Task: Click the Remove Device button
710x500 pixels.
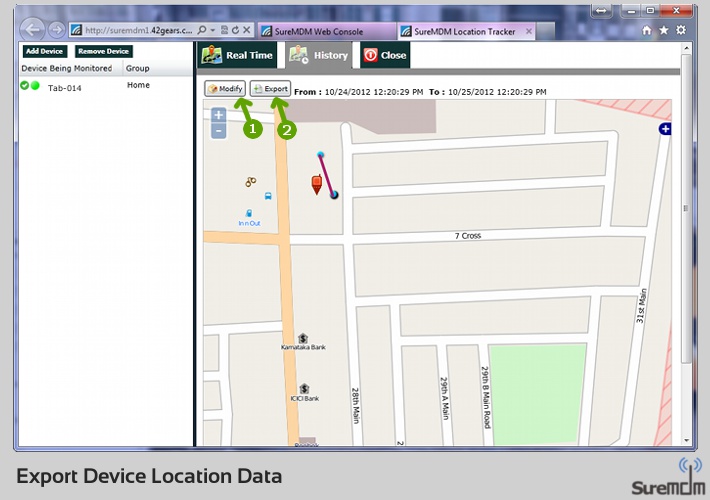Action: click(104, 51)
